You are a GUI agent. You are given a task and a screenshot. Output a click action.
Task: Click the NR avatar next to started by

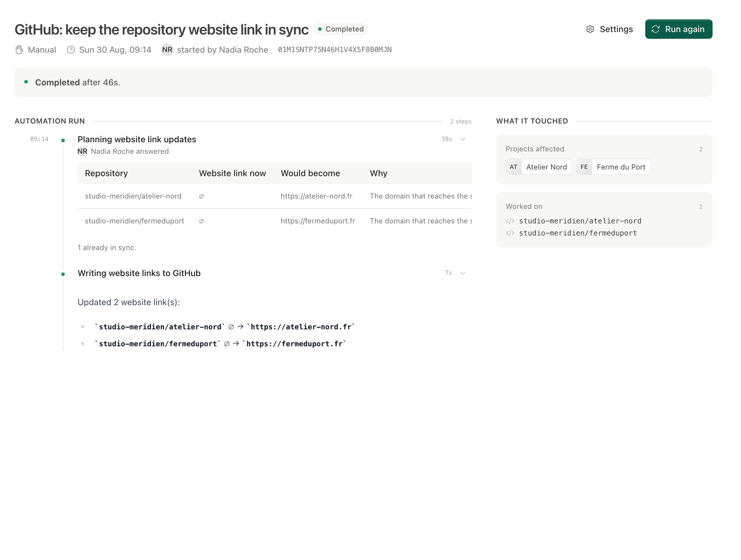(x=167, y=50)
